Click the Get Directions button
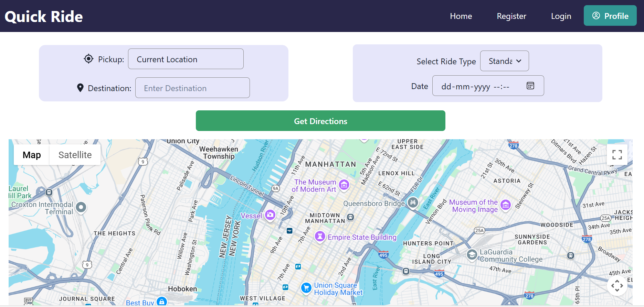644x307 pixels. (320, 121)
